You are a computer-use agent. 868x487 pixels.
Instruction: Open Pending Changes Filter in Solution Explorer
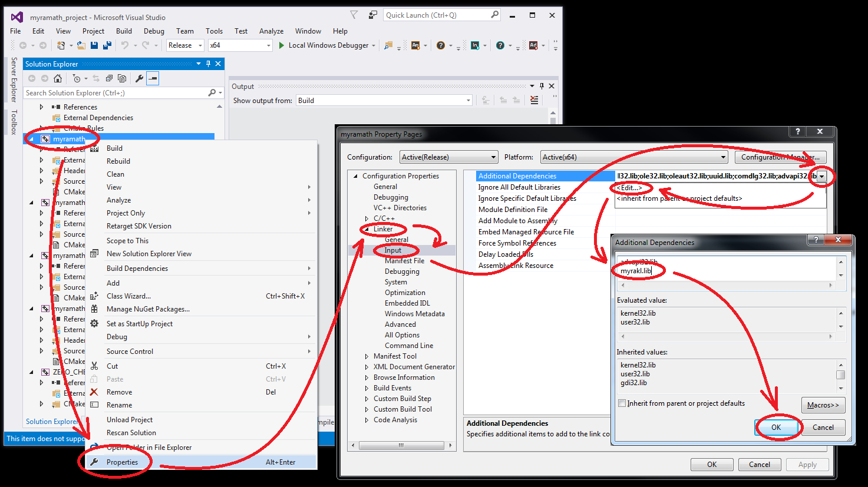click(77, 78)
